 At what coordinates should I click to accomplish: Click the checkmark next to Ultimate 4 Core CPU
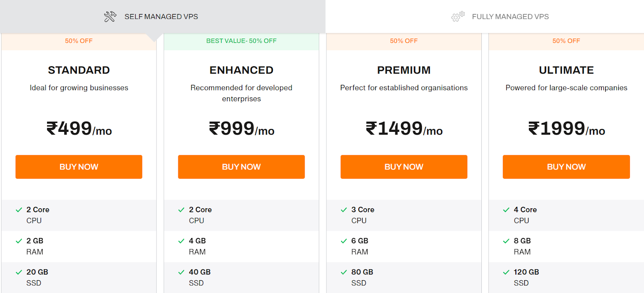pyautogui.click(x=506, y=210)
